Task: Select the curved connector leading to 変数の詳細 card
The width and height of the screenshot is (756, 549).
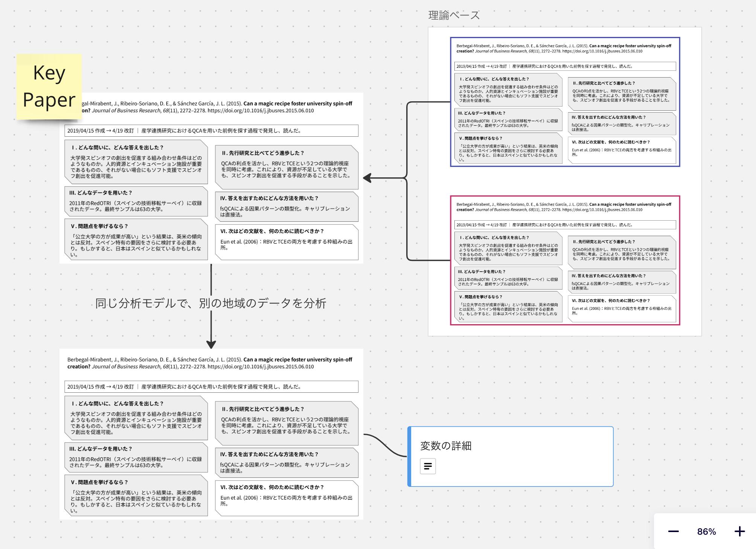Action: coord(385,444)
